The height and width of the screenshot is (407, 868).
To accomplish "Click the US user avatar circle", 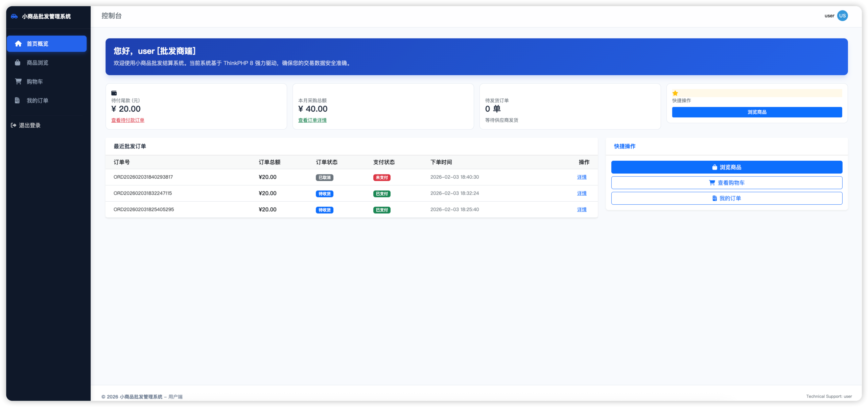I will pyautogui.click(x=842, y=16).
